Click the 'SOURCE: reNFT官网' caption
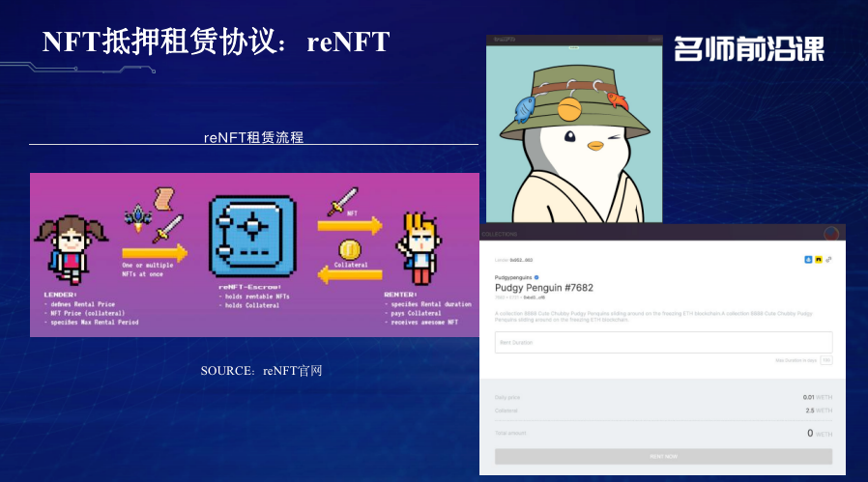This screenshot has width=868, height=482. coord(261,371)
